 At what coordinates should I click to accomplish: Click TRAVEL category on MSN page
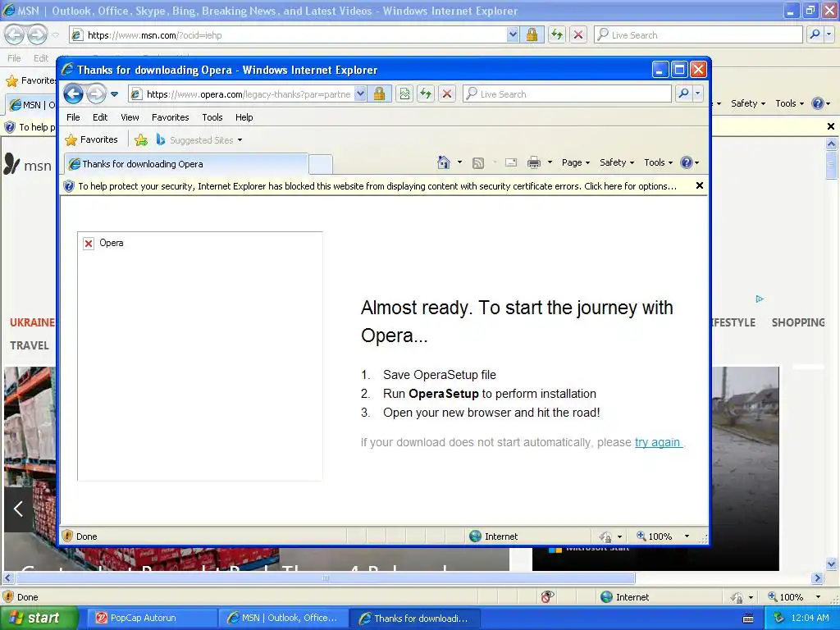click(30, 345)
